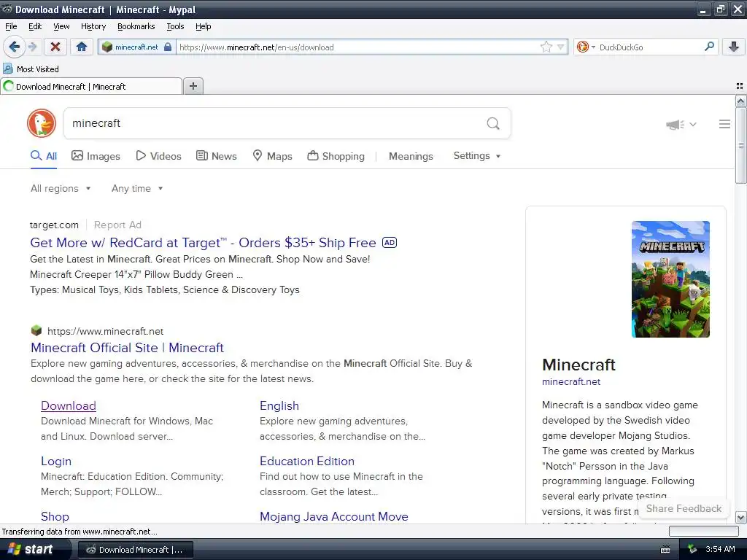Stop page loading with red X button
The image size is (747, 560).
(55, 47)
